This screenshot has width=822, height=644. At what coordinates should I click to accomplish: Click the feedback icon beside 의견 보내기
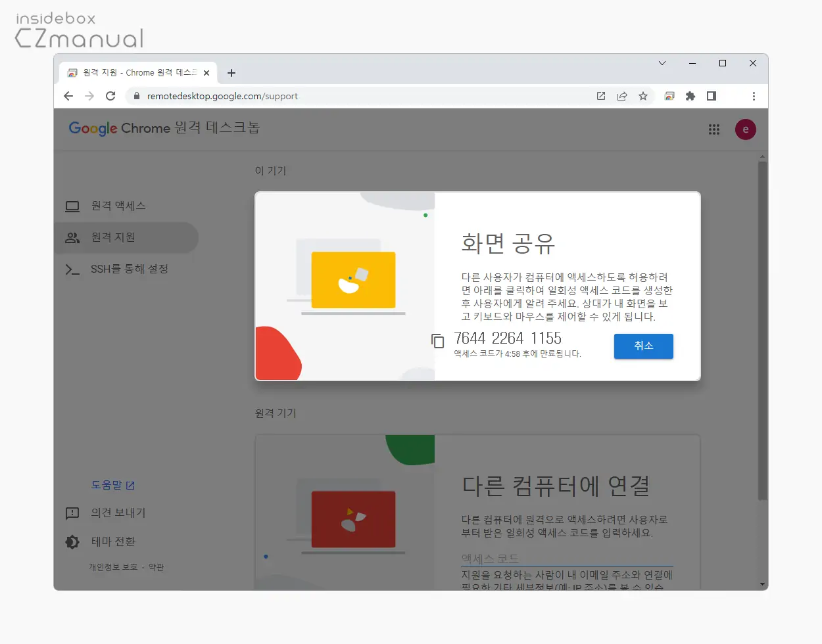click(x=72, y=513)
